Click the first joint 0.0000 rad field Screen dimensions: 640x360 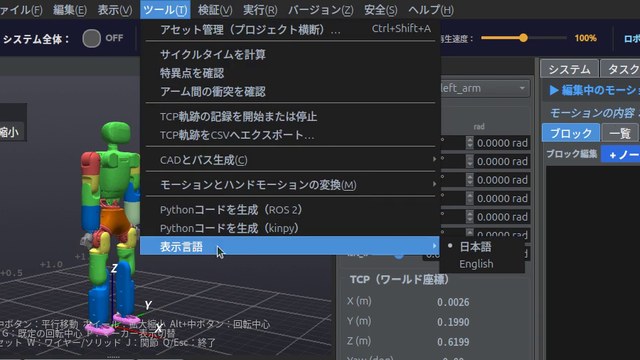coord(502,143)
